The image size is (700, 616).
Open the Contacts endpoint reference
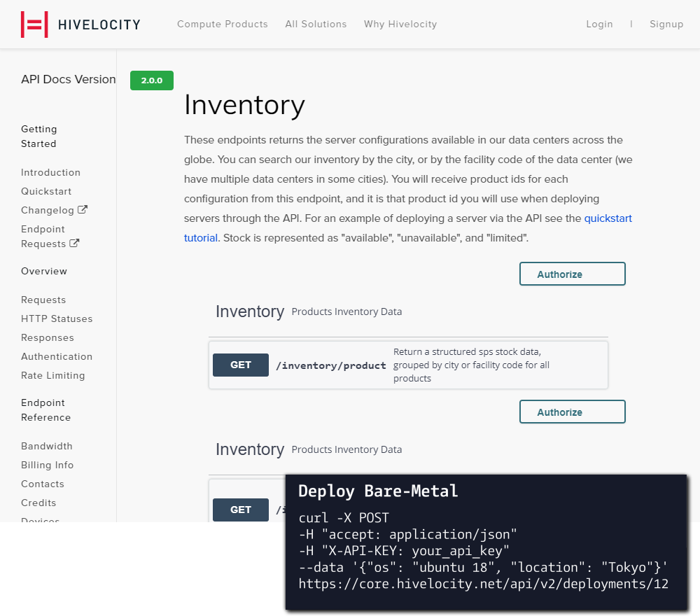point(43,484)
